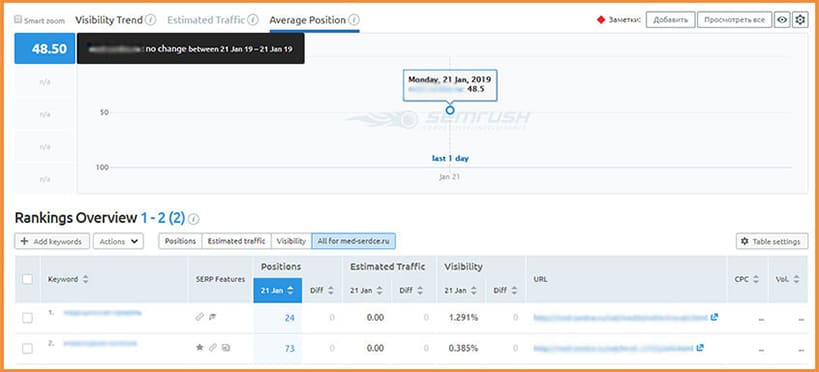This screenshot has width=819, height=372.
Task: Click the link SERP feature icon in row 2
Action: coord(212,347)
